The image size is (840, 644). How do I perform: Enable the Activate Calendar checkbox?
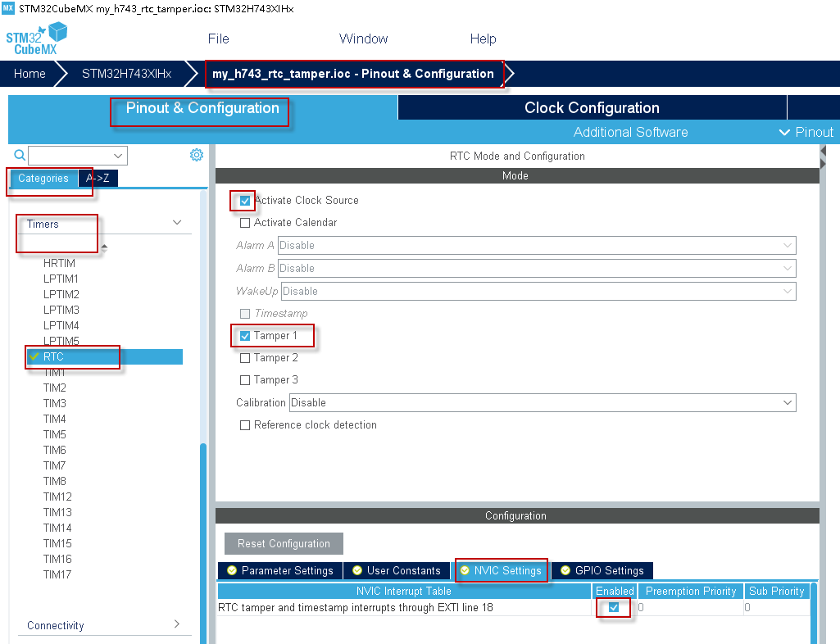click(245, 223)
